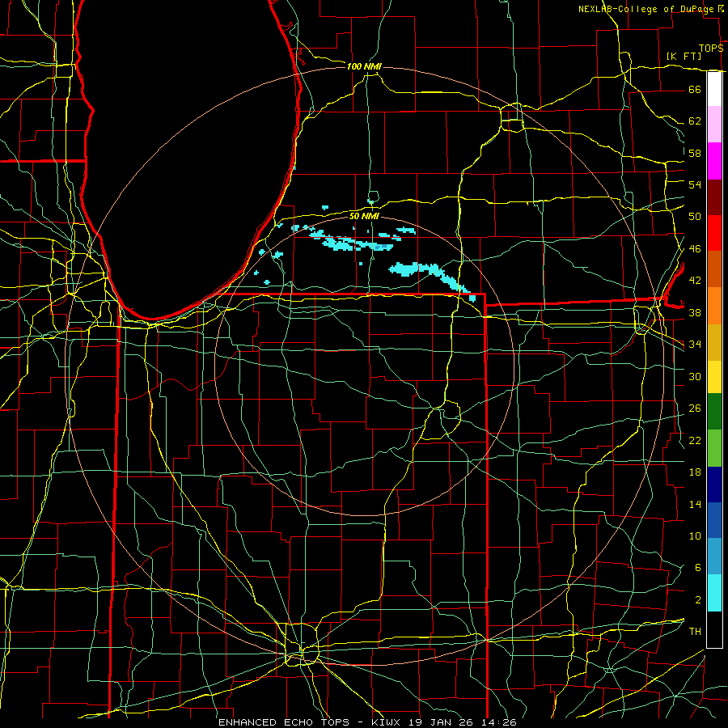Click the white swatch above 66 on the TOPS scale
The height and width of the screenshot is (728, 728).
click(x=714, y=89)
